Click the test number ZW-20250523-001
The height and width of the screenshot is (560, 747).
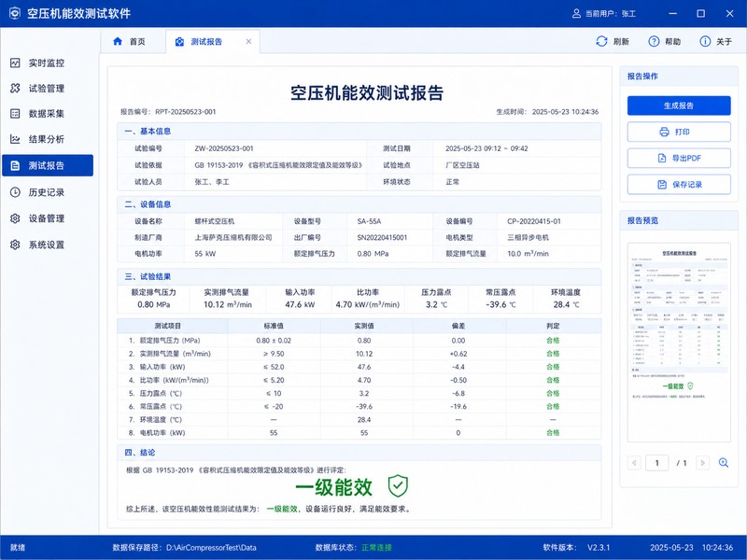click(x=224, y=148)
